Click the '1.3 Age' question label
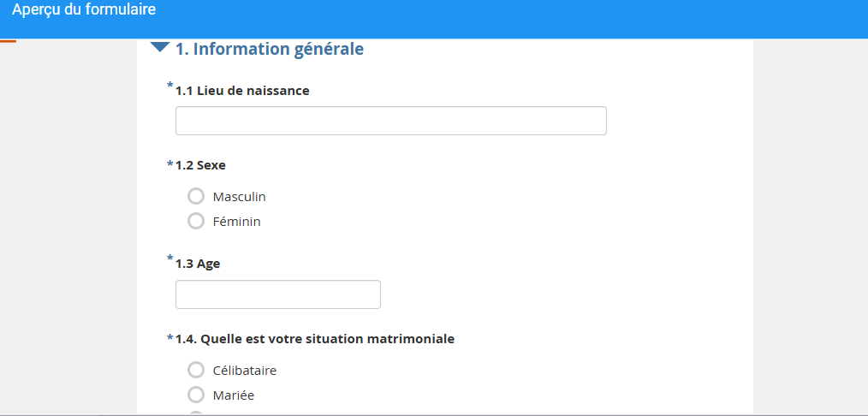The image size is (868, 416). [198, 264]
